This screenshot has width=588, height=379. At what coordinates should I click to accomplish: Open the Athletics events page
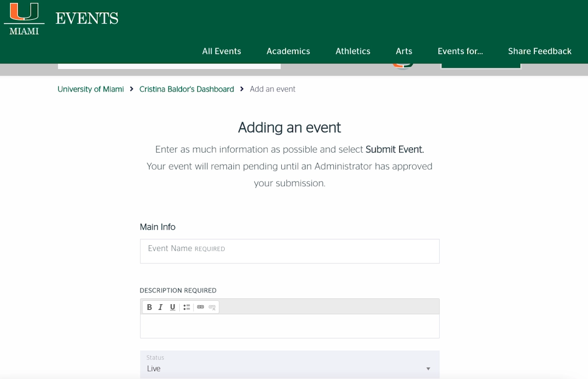tap(353, 51)
